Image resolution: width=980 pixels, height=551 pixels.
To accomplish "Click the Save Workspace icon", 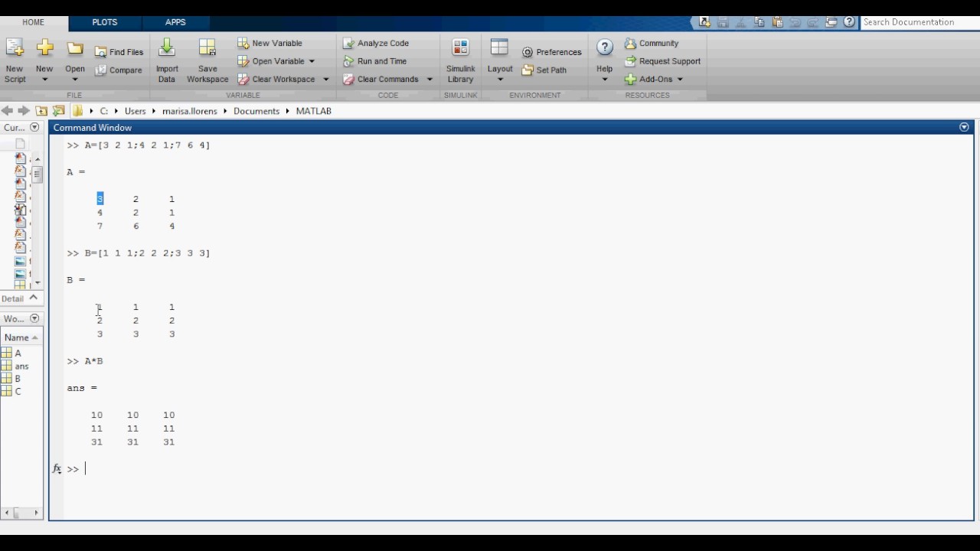I will point(207,47).
